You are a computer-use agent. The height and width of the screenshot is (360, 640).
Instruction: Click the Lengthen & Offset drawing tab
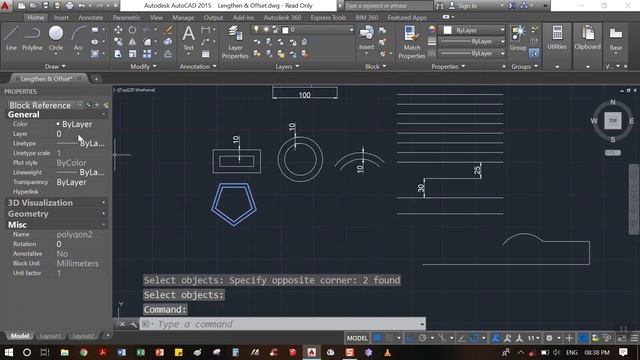[x=46, y=79]
